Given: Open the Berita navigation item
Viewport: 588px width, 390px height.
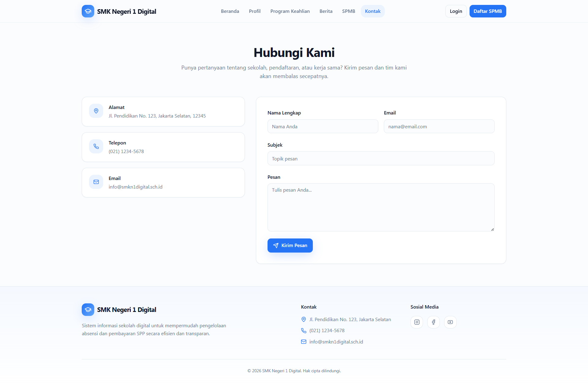Looking at the screenshot, I should point(326,11).
